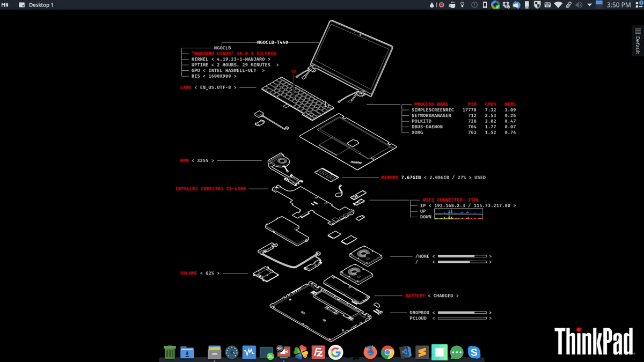Screen dimensions: 644x362
Task: Click the RPM < 3255 > fan readout
Action: coord(197,160)
